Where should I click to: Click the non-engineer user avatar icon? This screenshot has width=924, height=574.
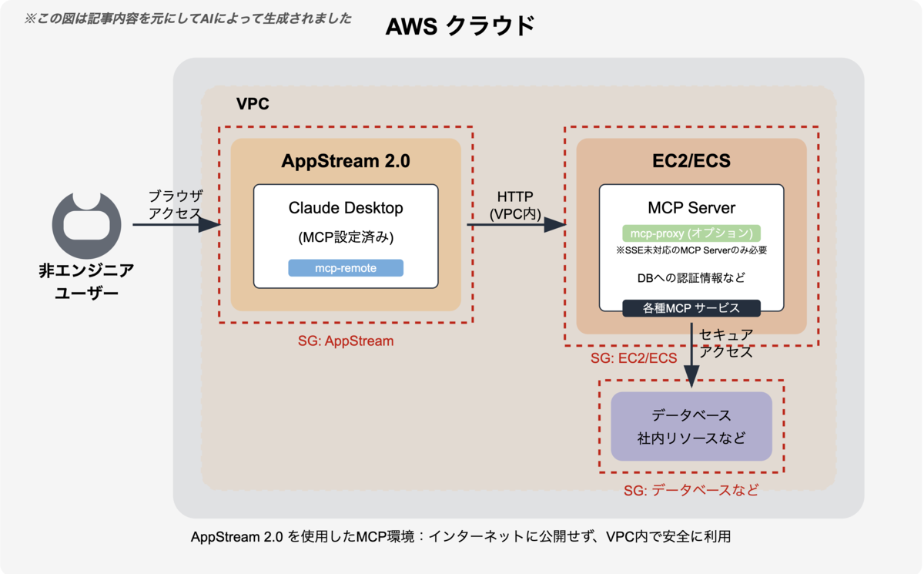coord(87,225)
